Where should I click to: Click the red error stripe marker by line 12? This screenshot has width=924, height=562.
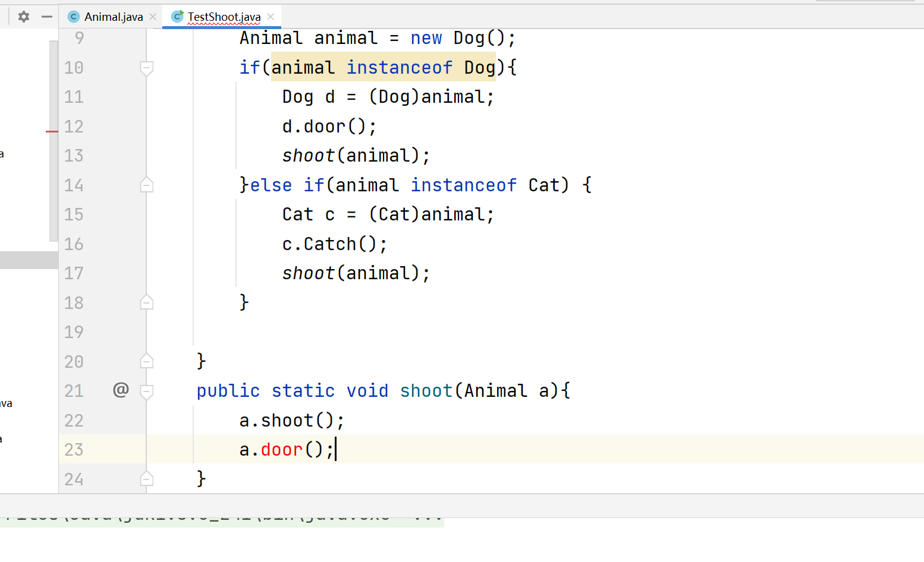point(52,131)
